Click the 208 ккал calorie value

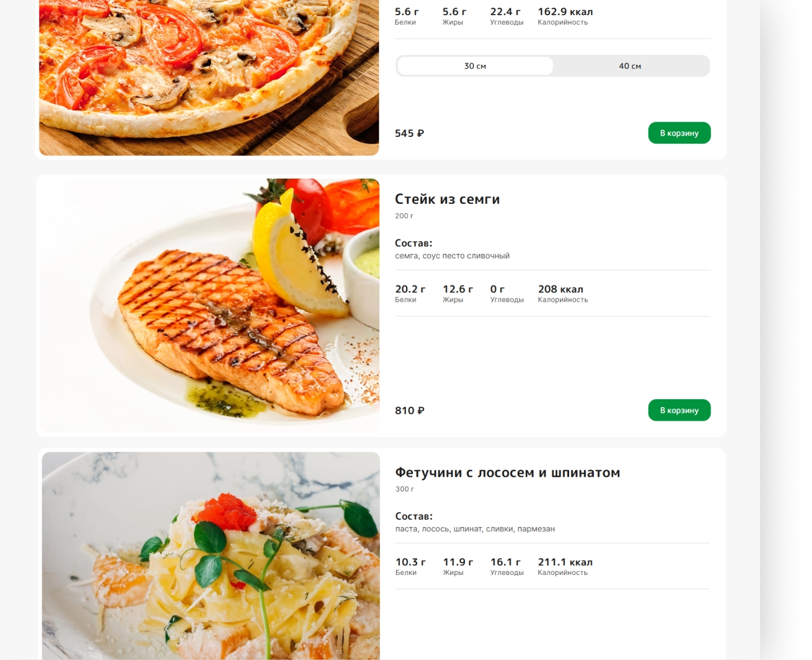click(x=561, y=289)
